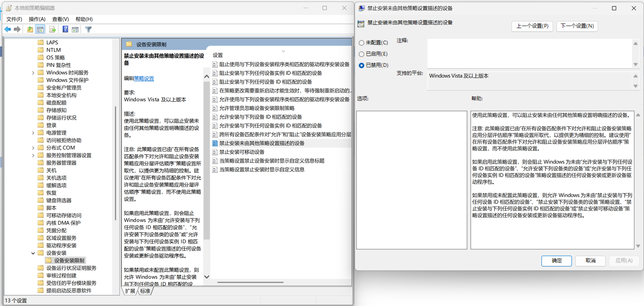Select the 未配置(C) radio button
This screenshot has width=644, height=306.
coord(361,43)
